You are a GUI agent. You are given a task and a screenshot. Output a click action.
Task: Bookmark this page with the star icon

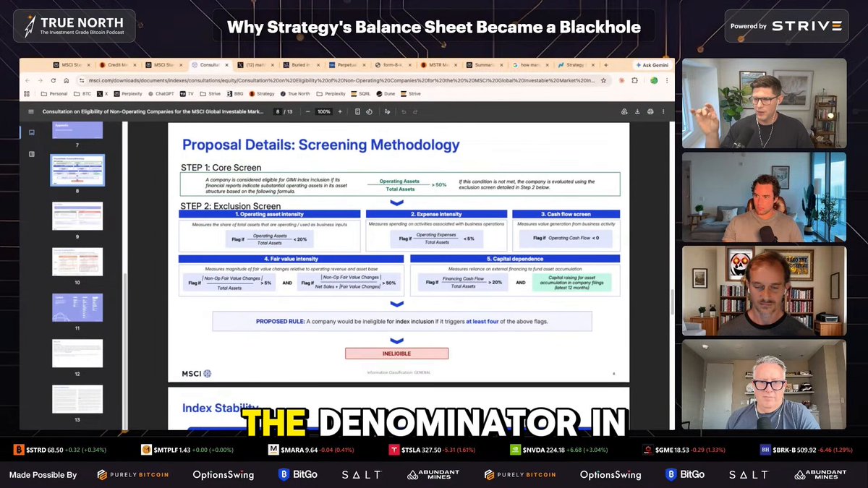(x=603, y=80)
